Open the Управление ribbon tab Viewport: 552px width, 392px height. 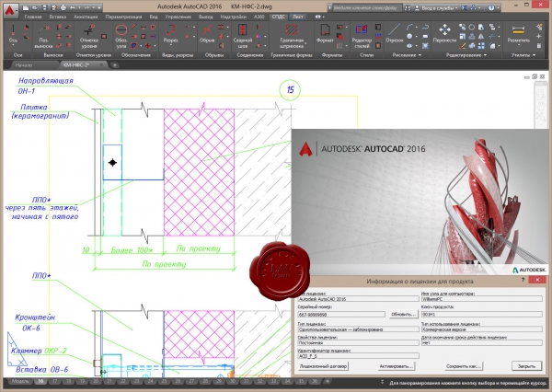point(178,17)
